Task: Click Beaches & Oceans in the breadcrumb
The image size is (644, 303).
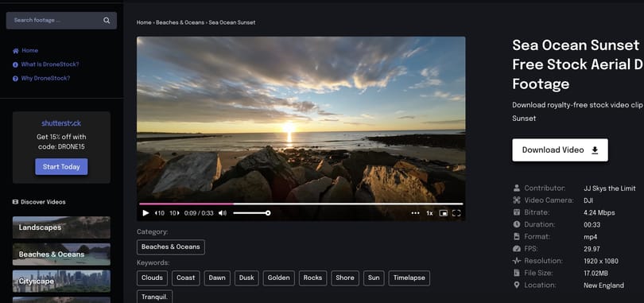Action: (180, 22)
